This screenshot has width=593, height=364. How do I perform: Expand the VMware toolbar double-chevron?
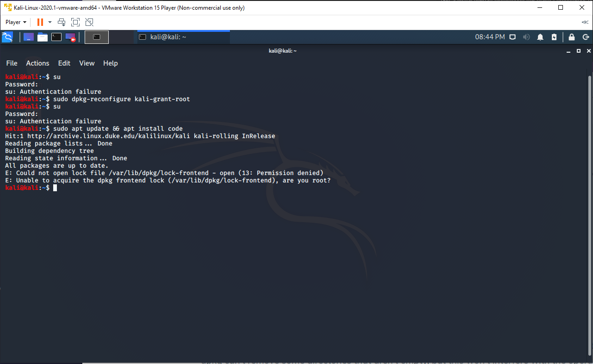coord(585,22)
